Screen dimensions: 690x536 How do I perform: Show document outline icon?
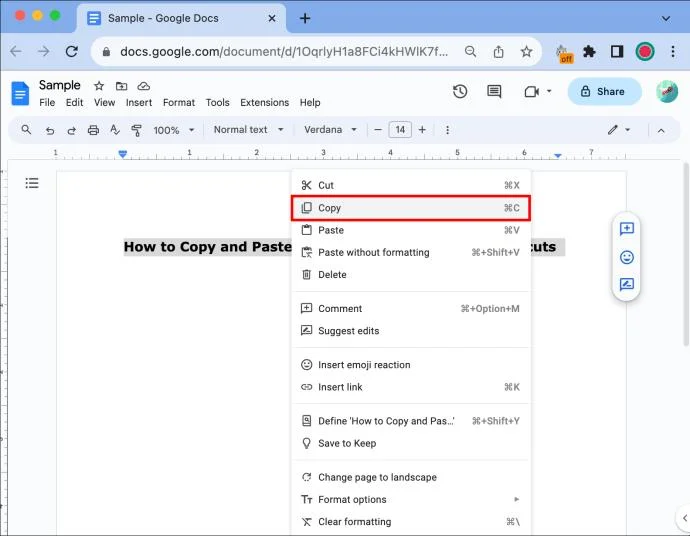pos(32,183)
